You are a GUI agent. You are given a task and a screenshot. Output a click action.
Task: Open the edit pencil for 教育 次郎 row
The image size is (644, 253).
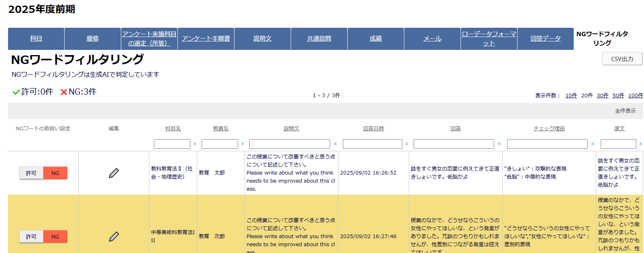point(114,237)
